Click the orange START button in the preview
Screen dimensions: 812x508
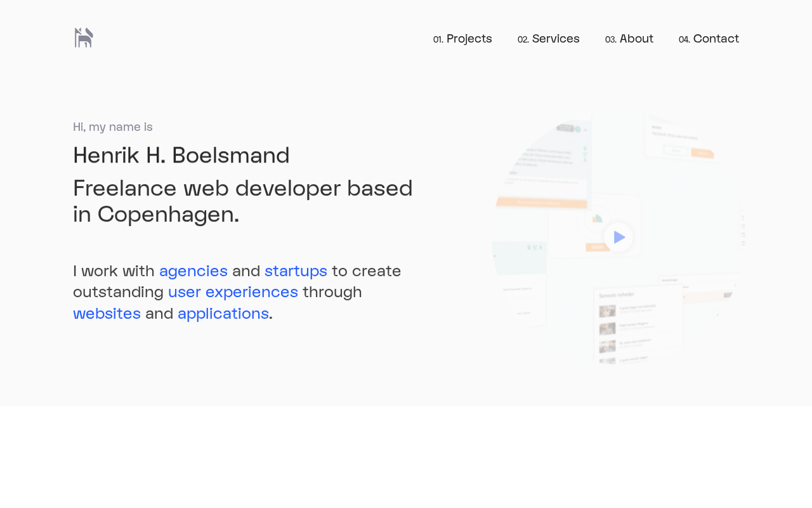point(597,248)
